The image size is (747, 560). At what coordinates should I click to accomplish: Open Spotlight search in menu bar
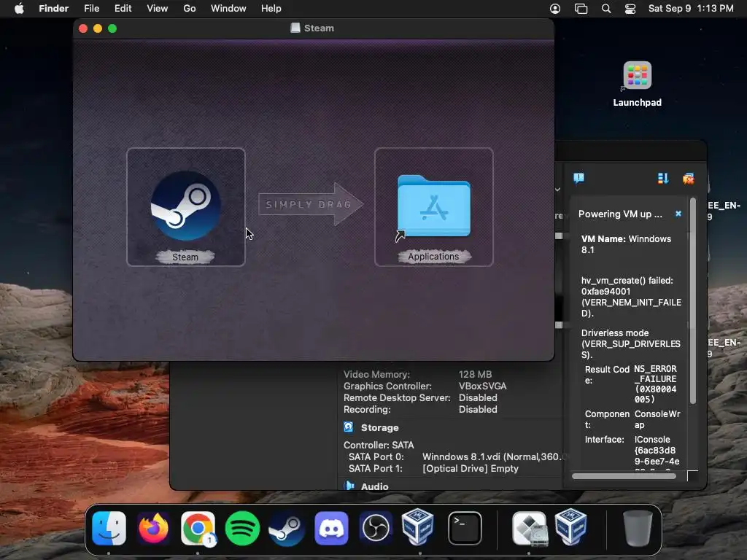click(606, 9)
